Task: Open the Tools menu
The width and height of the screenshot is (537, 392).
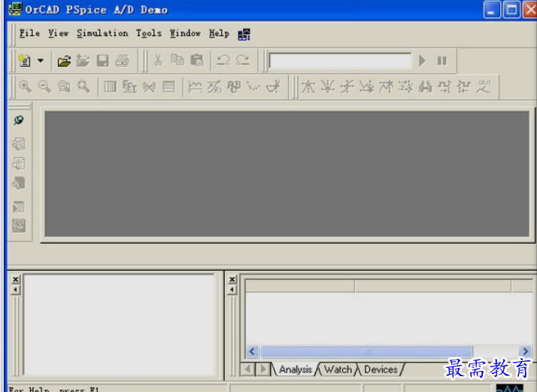Action: coord(149,33)
